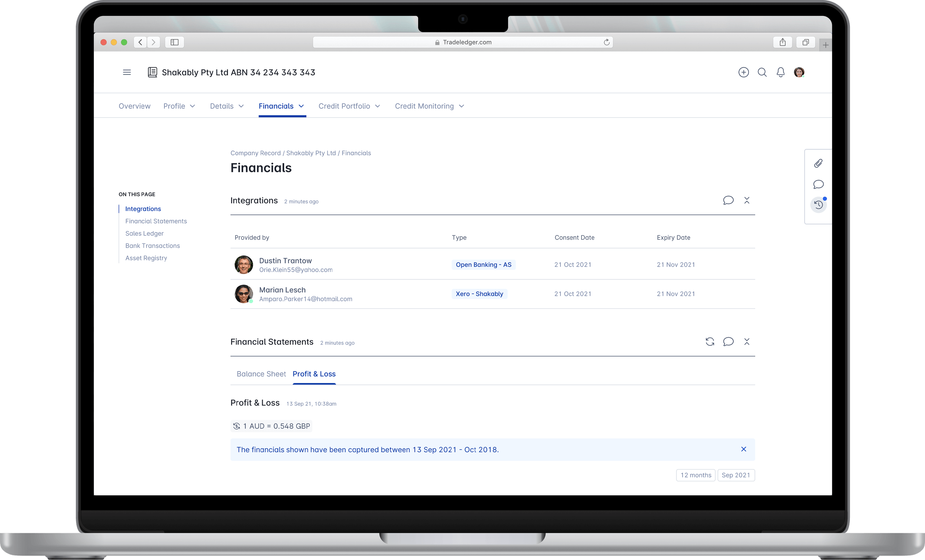Open the hamburger navigation menu

coord(127,72)
